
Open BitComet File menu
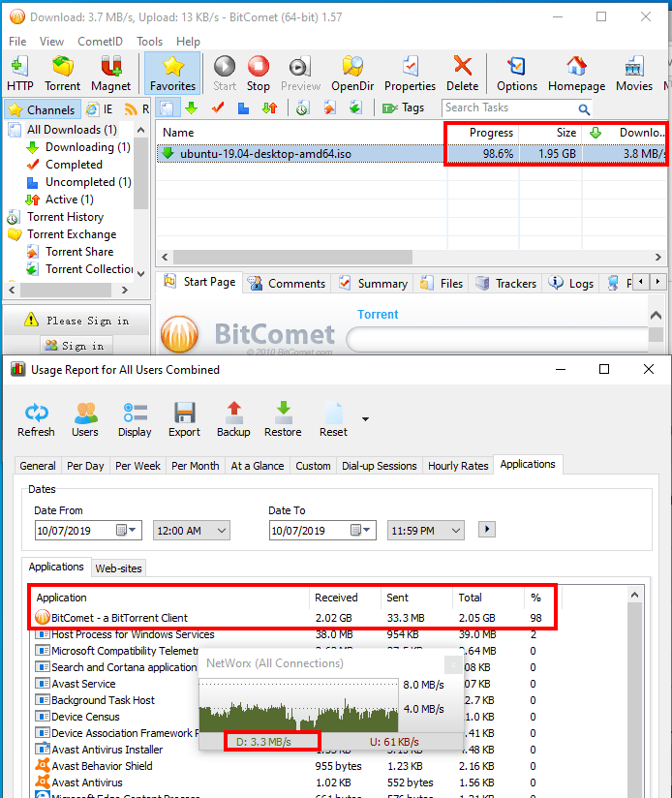[x=17, y=42]
